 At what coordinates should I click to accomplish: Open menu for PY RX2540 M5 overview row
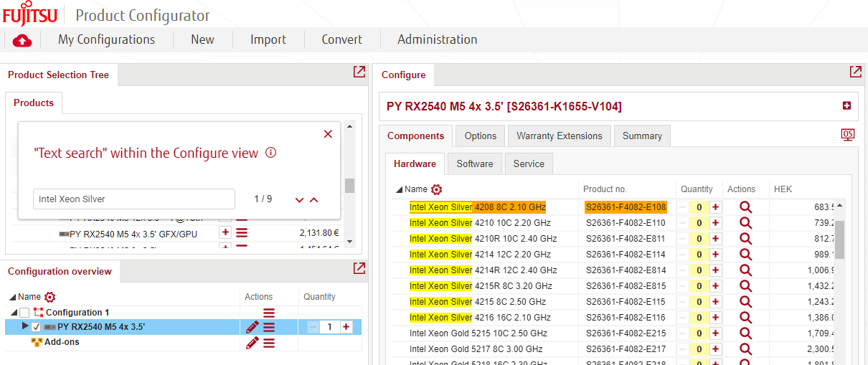pyautogui.click(x=269, y=327)
